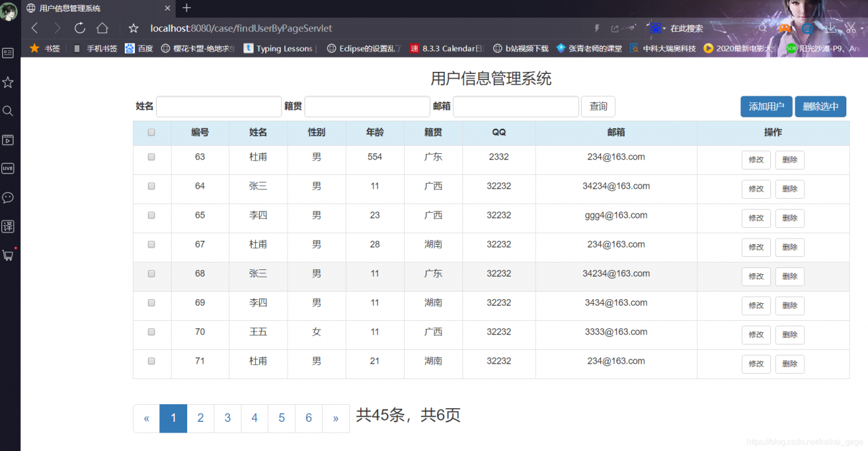Open the translate tool in the sidebar
This screenshot has height=451, width=868.
click(x=7, y=226)
